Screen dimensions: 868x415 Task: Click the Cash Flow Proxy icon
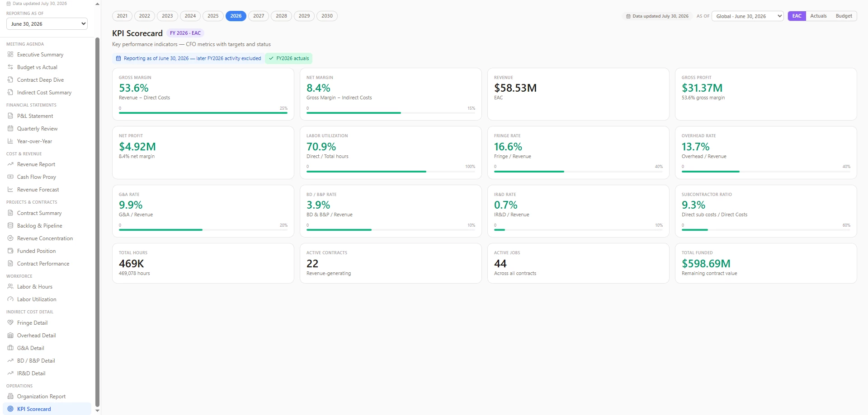click(x=10, y=177)
